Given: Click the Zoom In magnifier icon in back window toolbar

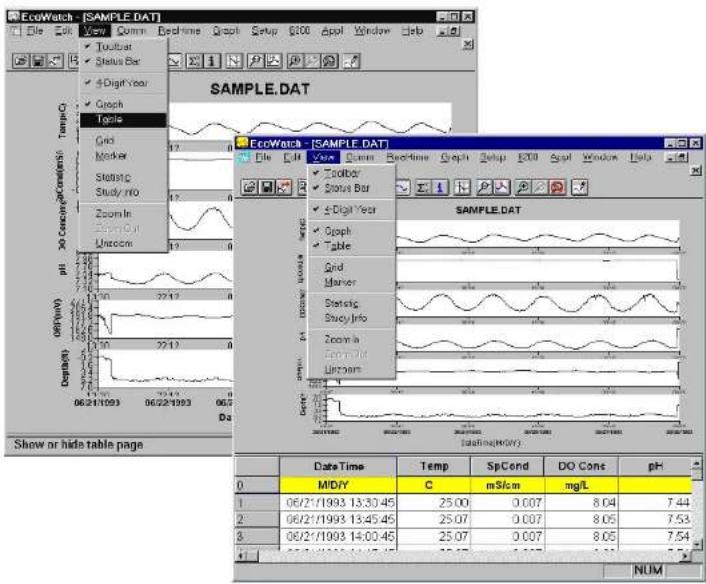Looking at the screenshot, I should [x=294, y=61].
